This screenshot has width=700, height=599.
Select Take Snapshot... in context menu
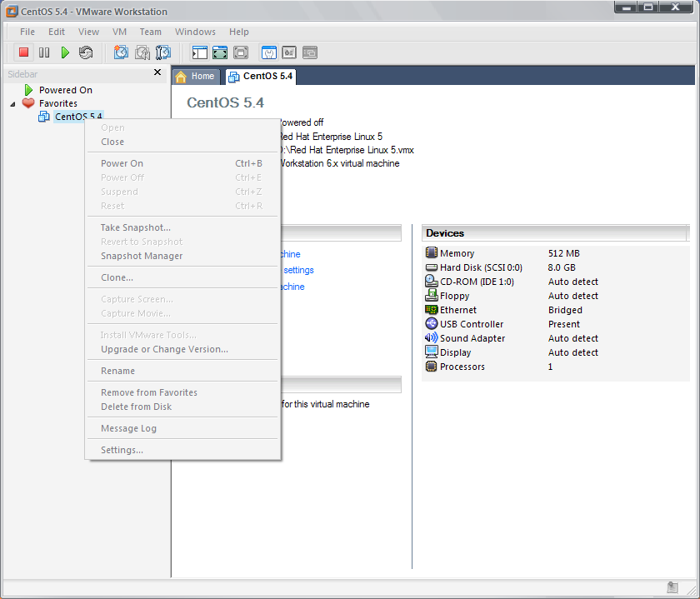coord(135,227)
